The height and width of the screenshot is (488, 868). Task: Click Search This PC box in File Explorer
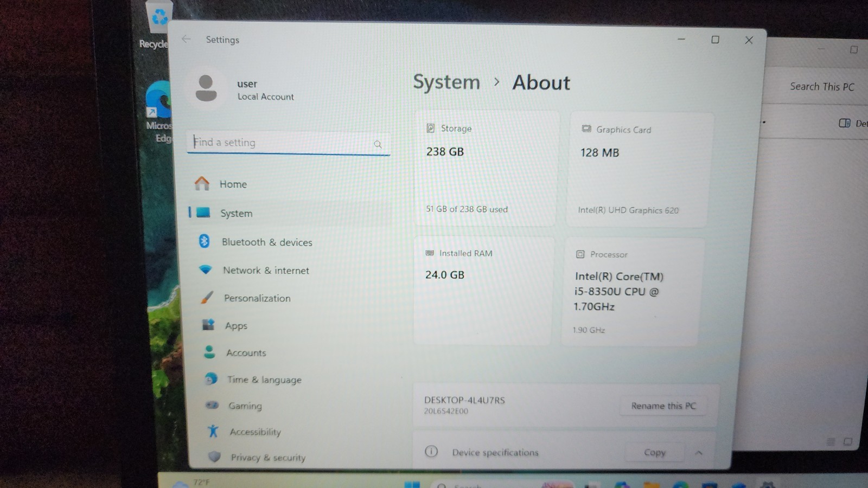click(x=822, y=86)
